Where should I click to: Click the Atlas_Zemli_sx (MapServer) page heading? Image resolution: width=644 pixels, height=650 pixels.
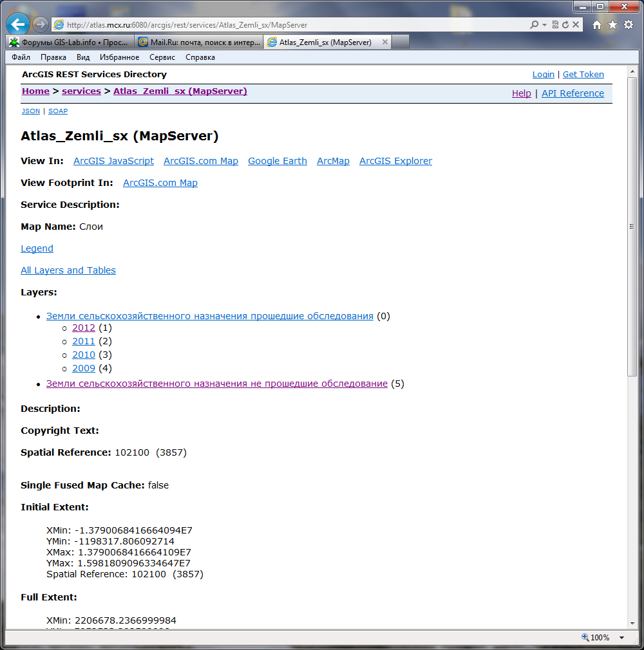tap(120, 136)
